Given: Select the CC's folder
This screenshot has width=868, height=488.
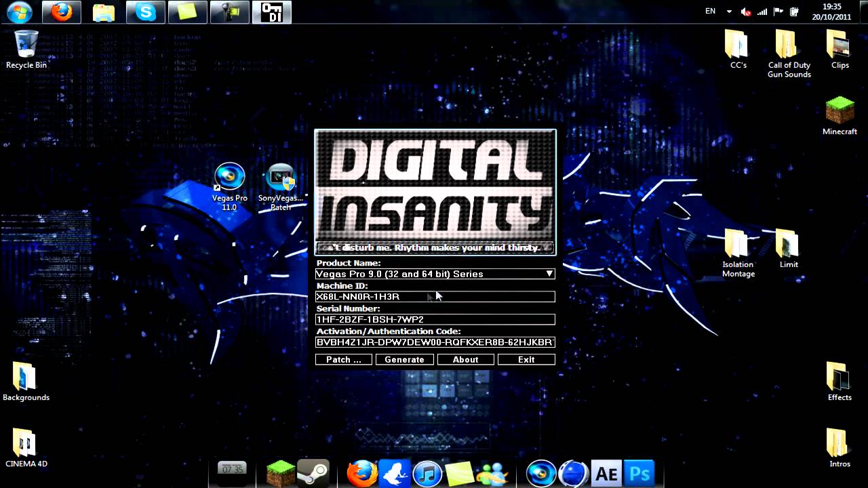Looking at the screenshot, I should (x=738, y=49).
